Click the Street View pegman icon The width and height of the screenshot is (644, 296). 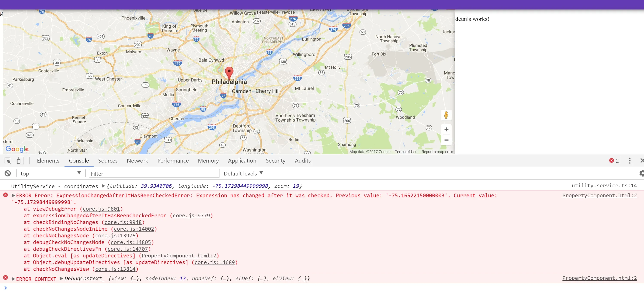(446, 115)
